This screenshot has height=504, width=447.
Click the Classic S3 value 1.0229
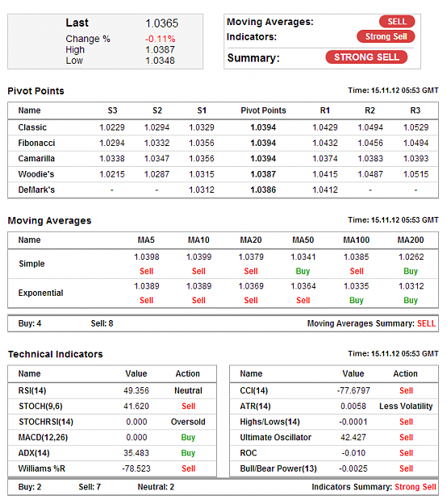pos(112,127)
